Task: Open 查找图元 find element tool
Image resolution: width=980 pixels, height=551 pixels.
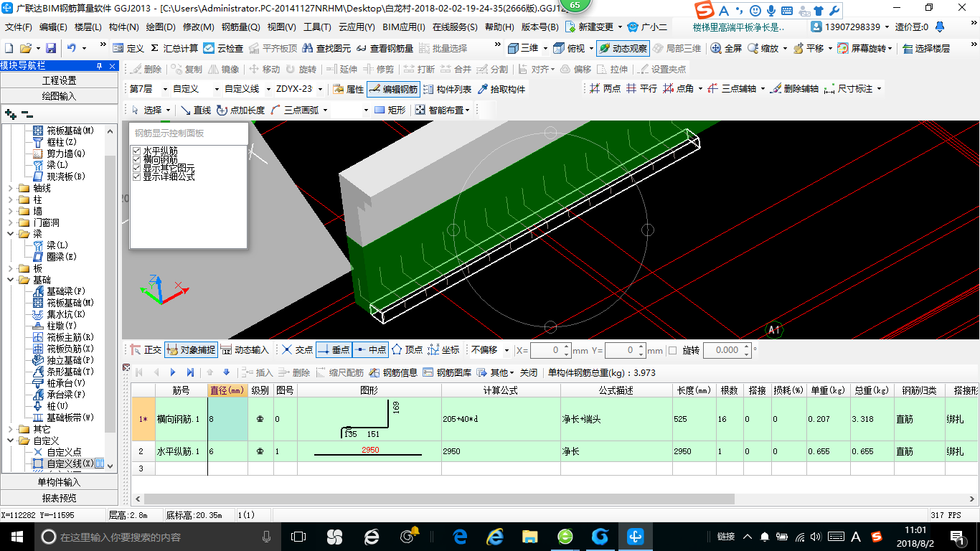Action: coord(326,48)
